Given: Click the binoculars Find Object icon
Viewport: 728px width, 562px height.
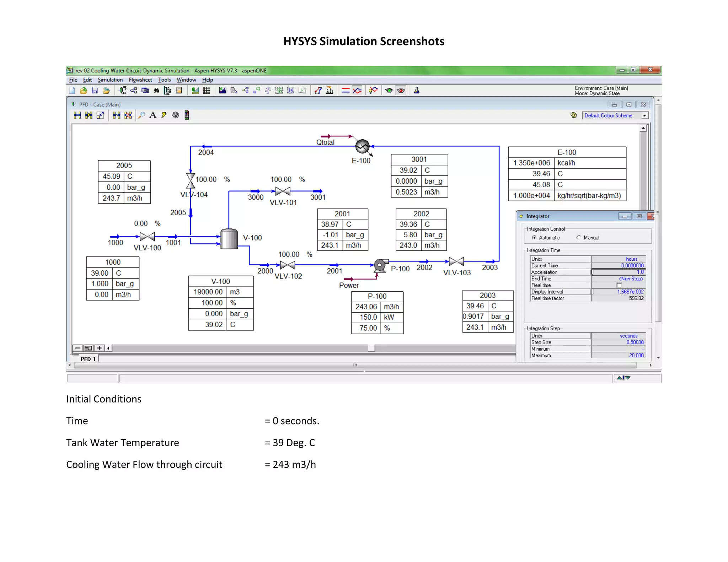Looking at the screenshot, I should 156,91.
